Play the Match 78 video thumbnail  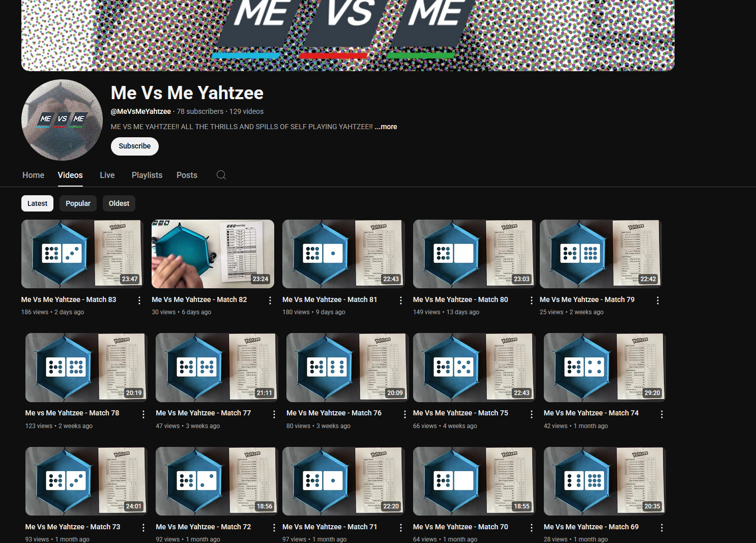point(86,368)
